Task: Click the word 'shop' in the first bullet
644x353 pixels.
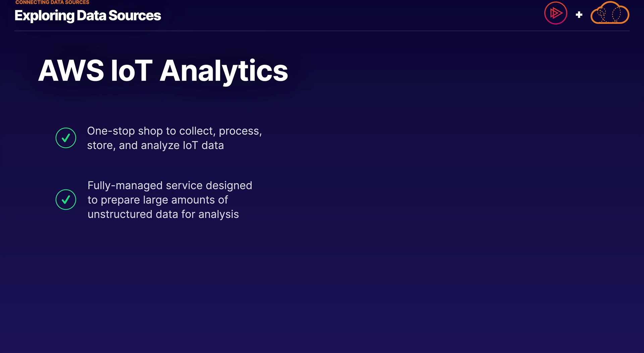Action: coord(150,131)
